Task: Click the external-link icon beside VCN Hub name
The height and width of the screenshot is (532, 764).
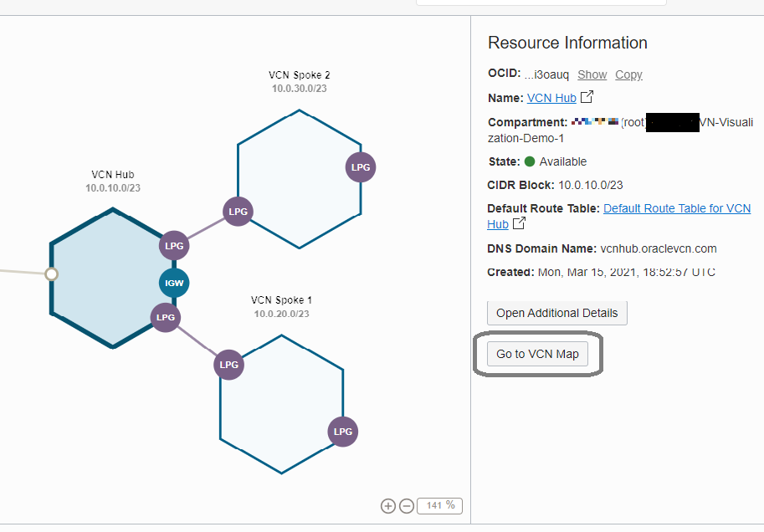Action: [x=586, y=97]
